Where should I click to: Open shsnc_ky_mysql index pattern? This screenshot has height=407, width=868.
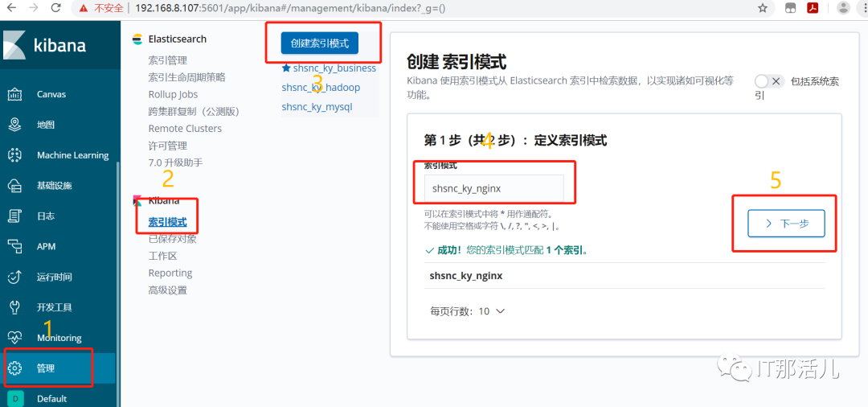[x=317, y=107]
